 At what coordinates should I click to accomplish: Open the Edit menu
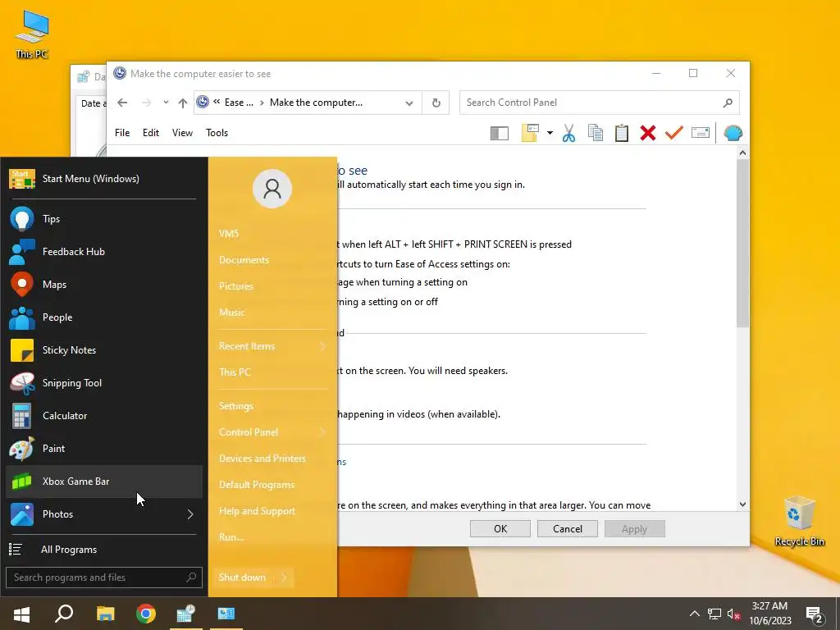tap(151, 133)
